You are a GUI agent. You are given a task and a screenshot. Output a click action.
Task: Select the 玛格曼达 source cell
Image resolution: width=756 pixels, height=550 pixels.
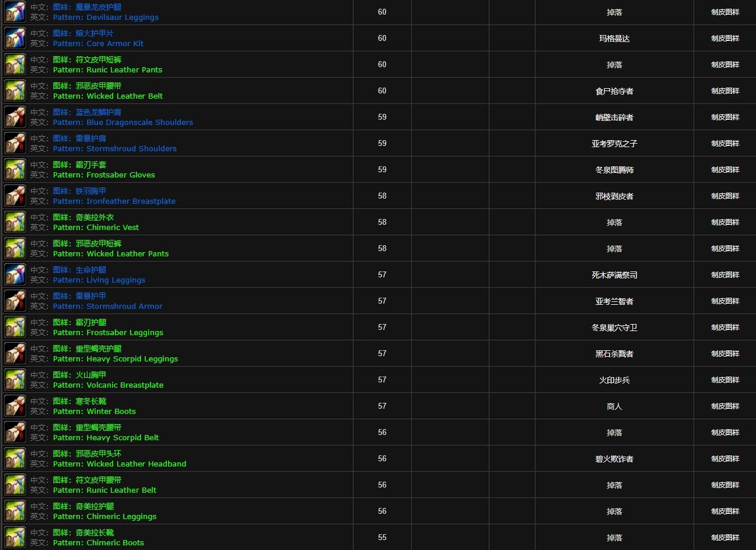pyautogui.click(x=614, y=39)
